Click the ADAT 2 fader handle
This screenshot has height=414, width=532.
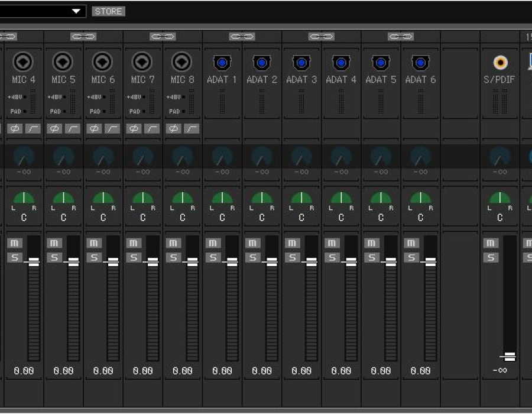tap(271, 261)
